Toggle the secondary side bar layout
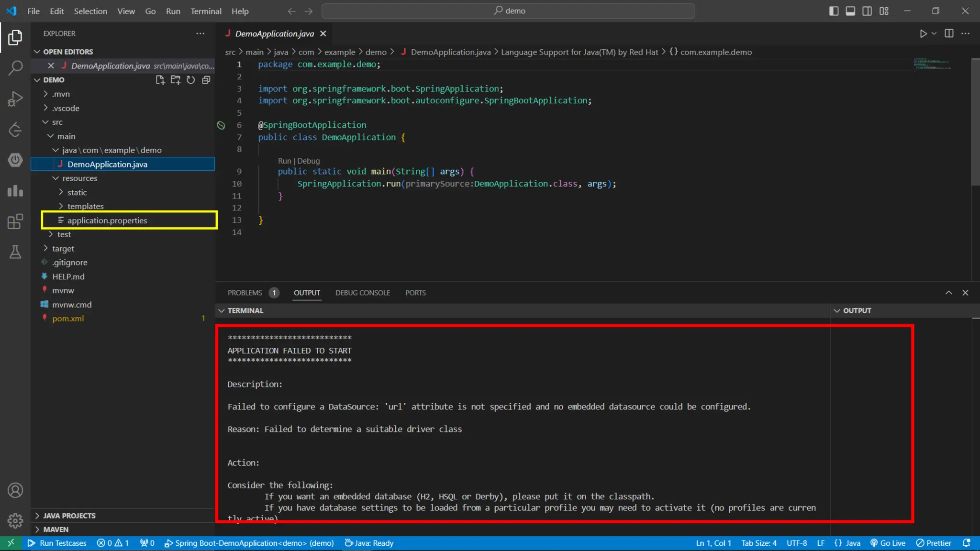This screenshot has height=551, width=980. coord(867,11)
